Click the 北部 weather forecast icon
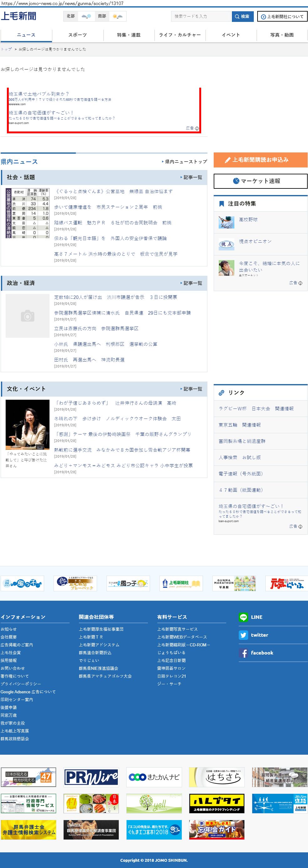Screen dimensions: 308x868 pos(86,16)
